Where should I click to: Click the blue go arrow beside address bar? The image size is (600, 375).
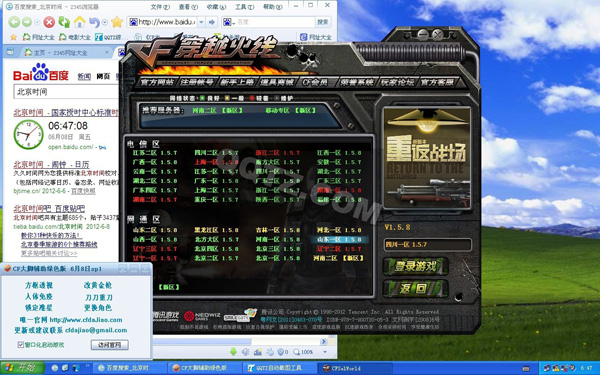click(212, 22)
